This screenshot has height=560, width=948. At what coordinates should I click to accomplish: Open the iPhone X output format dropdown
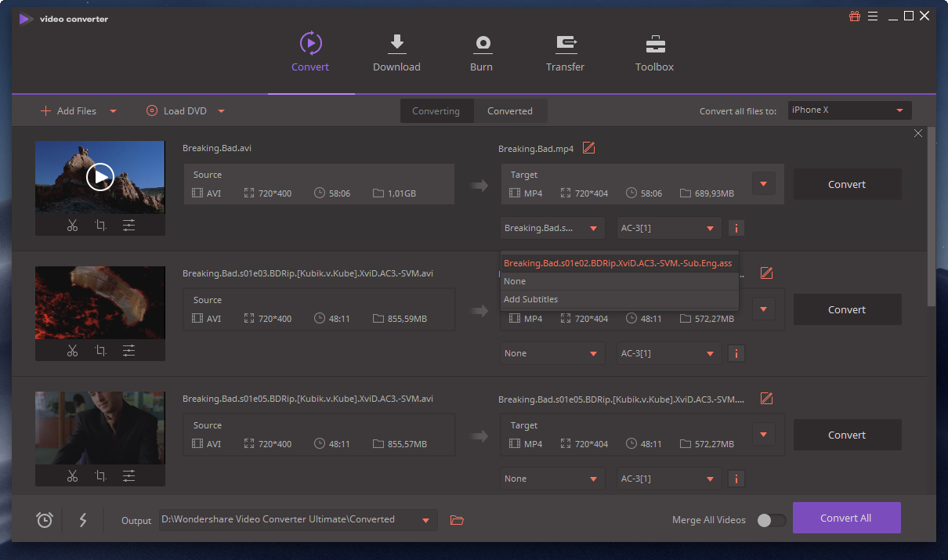tap(850, 110)
